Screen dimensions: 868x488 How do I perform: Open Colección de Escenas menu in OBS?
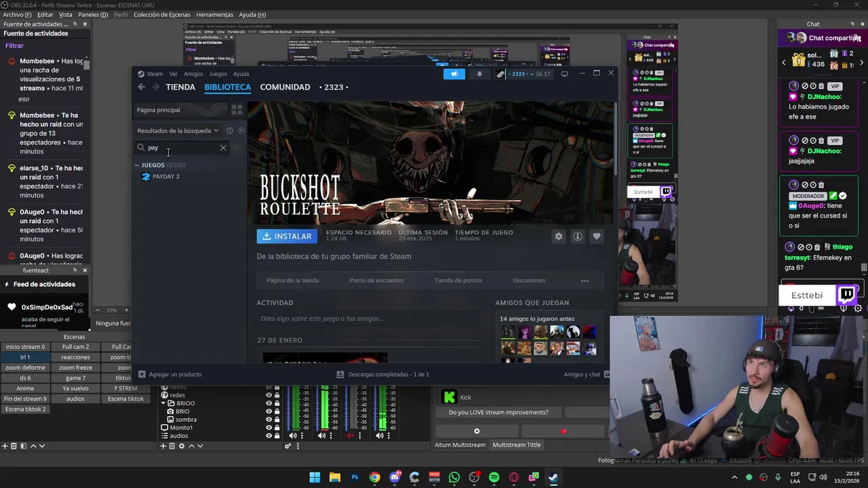[161, 14]
